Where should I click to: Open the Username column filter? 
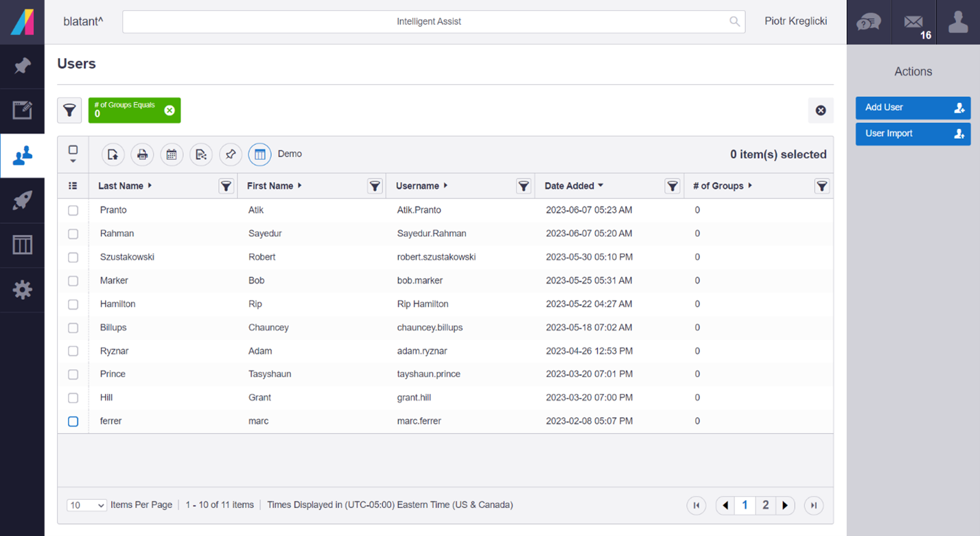[524, 186]
